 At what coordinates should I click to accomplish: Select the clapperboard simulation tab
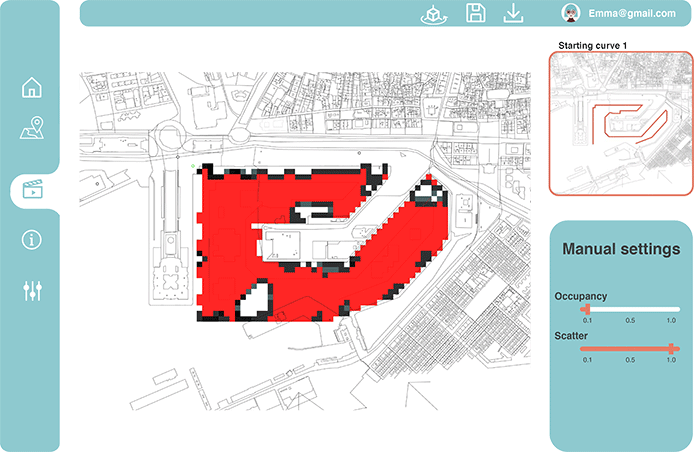click(32, 188)
